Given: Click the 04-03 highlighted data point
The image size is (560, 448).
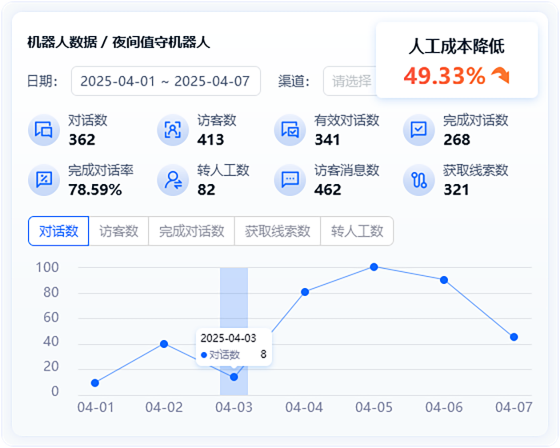Looking at the screenshot, I should tap(234, 377).
